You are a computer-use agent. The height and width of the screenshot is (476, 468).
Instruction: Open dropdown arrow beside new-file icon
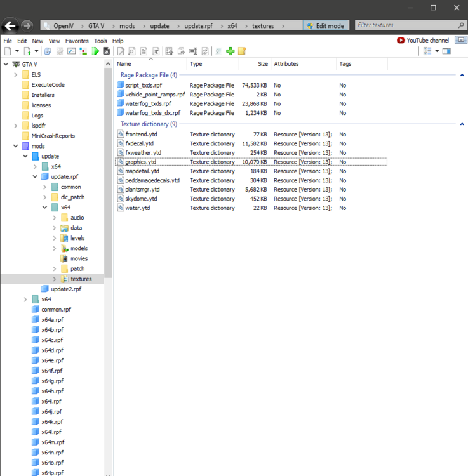(x=17, y=51)
